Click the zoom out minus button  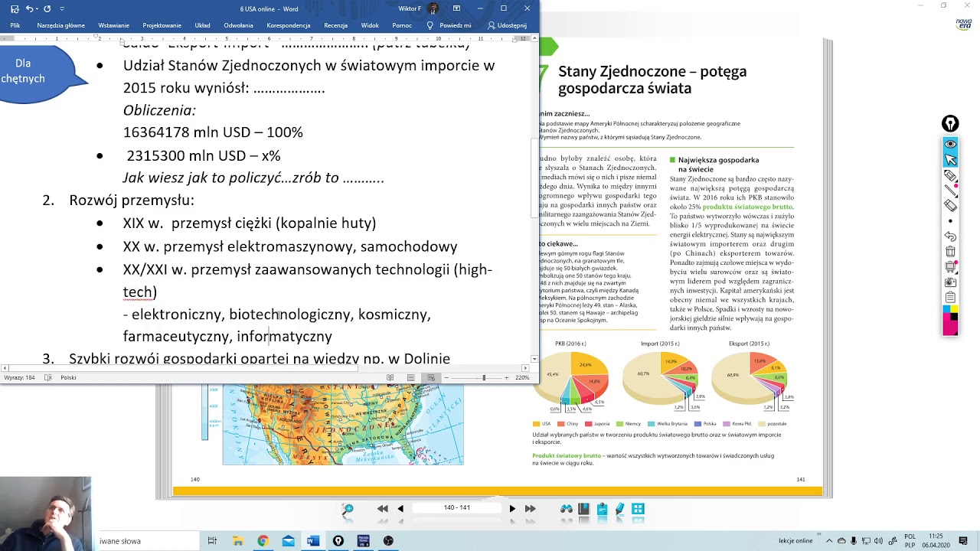(x=446, y=377)
